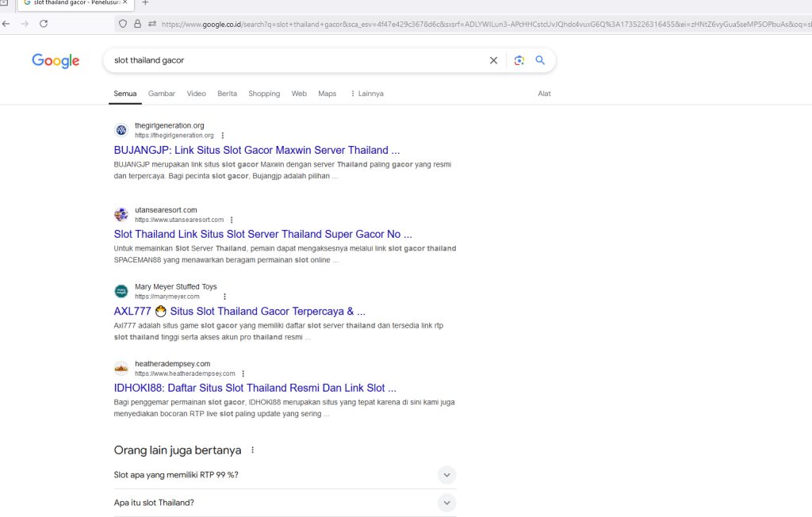The image size is (812, 517).
Task: Open a new tab with the plus button
Action: point(145,2)
